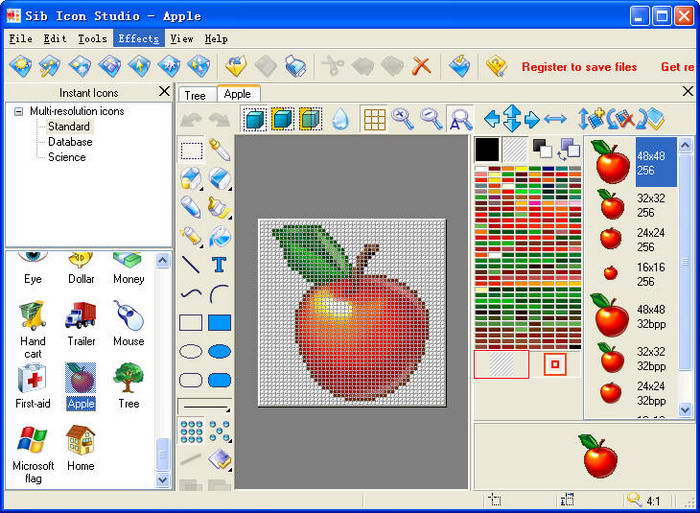The height and width of the screenshot is (513, 700).
Task: Select the 24x24 32bpp apple format
Action: [x=634, y=393]
